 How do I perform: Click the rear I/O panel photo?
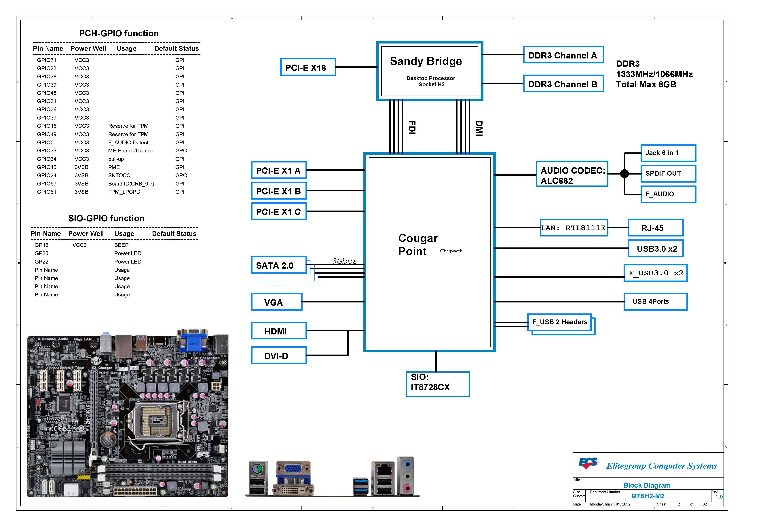332,477
